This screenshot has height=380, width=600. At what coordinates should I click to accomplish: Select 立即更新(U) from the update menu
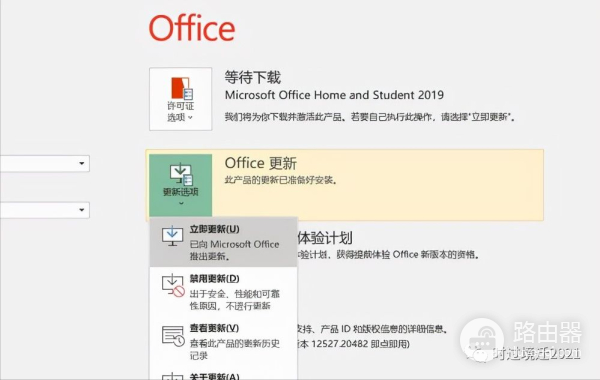pyautogui.click(x=223, y=242)
